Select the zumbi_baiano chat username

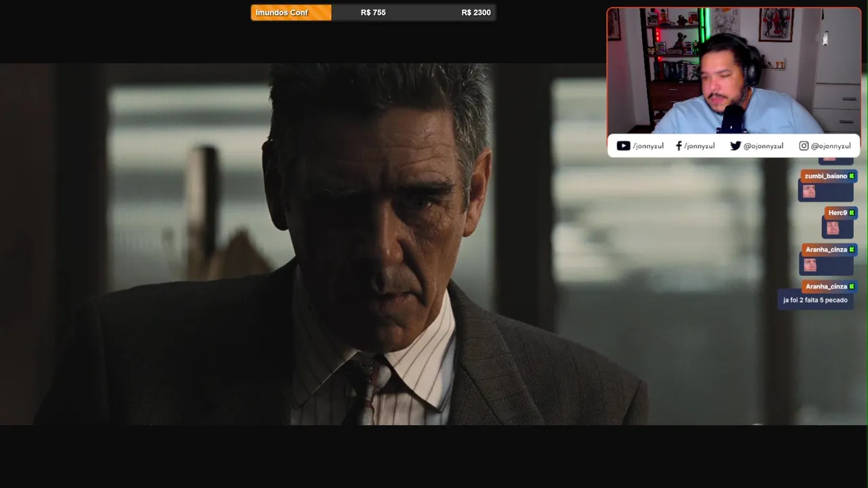825,176
